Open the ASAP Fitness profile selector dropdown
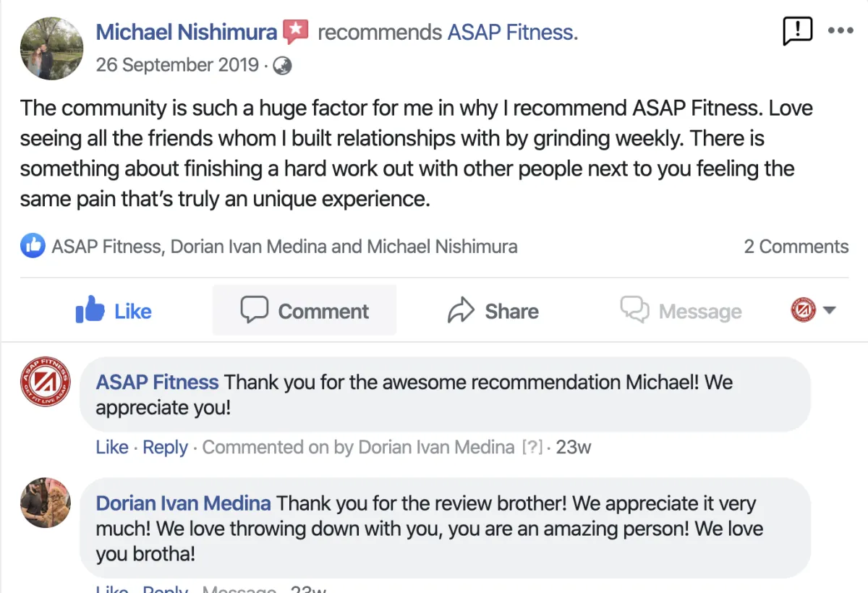 click(x=814, y=311)
